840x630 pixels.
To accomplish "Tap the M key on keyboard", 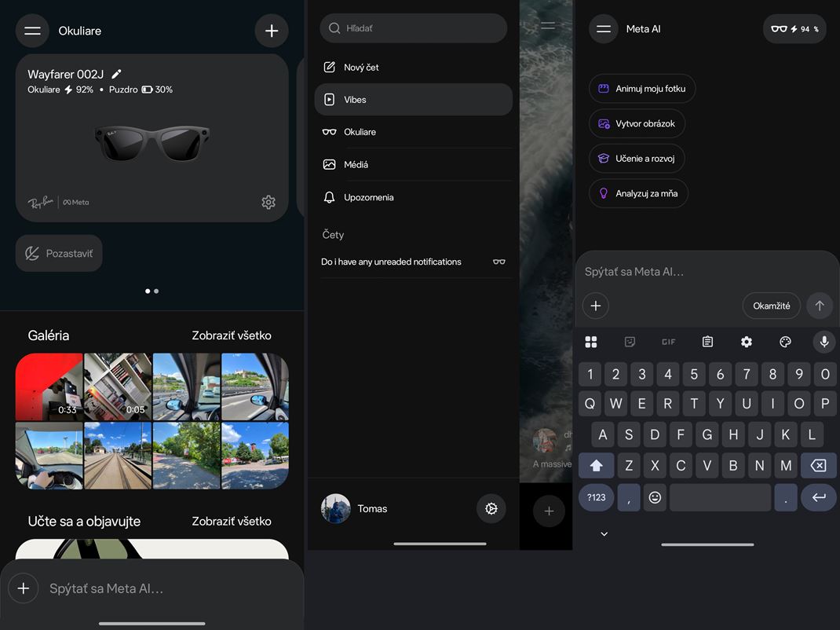I will tap(785, 465).
